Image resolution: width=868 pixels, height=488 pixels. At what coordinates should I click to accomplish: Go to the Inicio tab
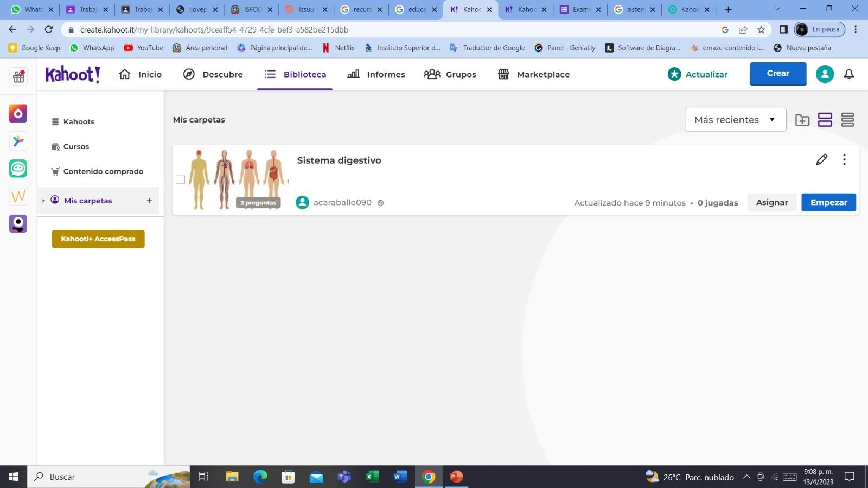(141, 74)
